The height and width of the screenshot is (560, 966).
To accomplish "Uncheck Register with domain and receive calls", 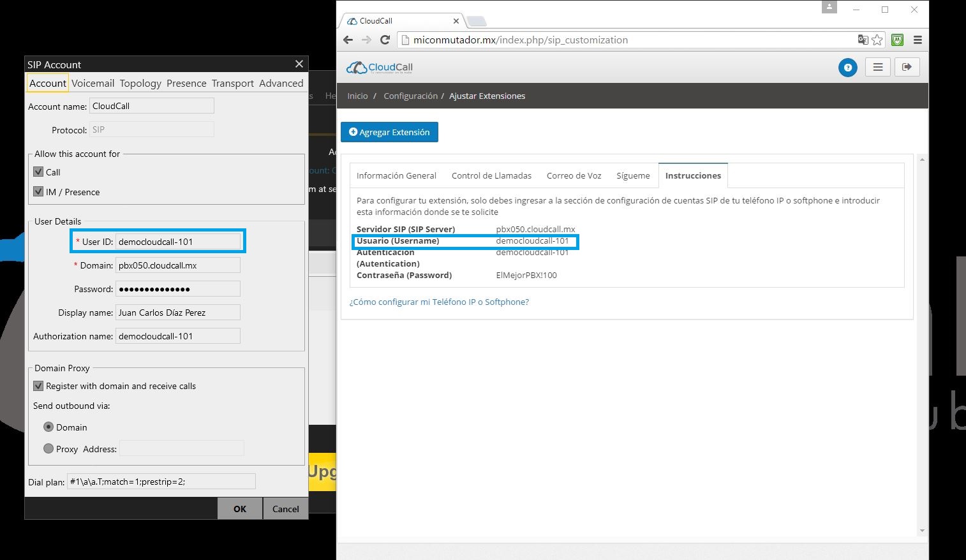I will click(x=38, y=386).
